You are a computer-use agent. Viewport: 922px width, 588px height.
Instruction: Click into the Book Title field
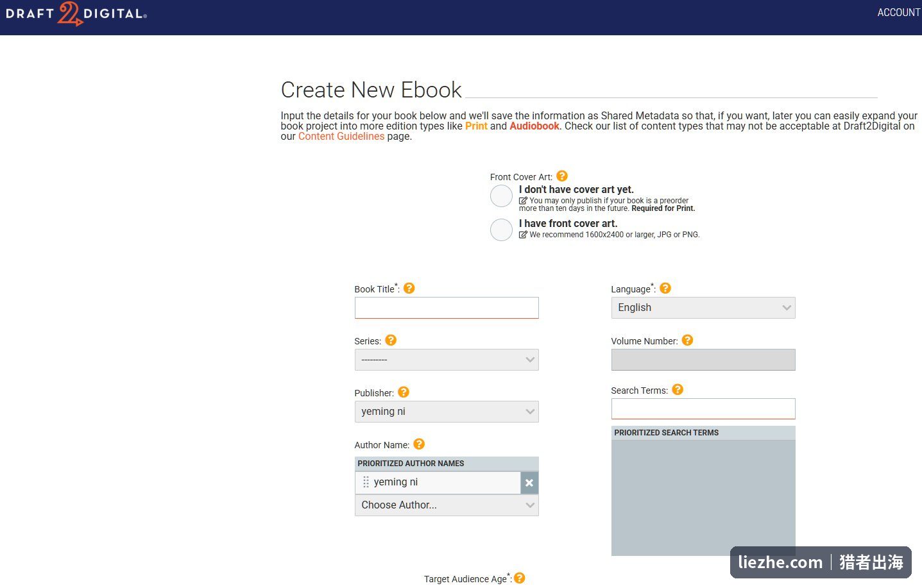pyautogui.click(x=447, y=308)
